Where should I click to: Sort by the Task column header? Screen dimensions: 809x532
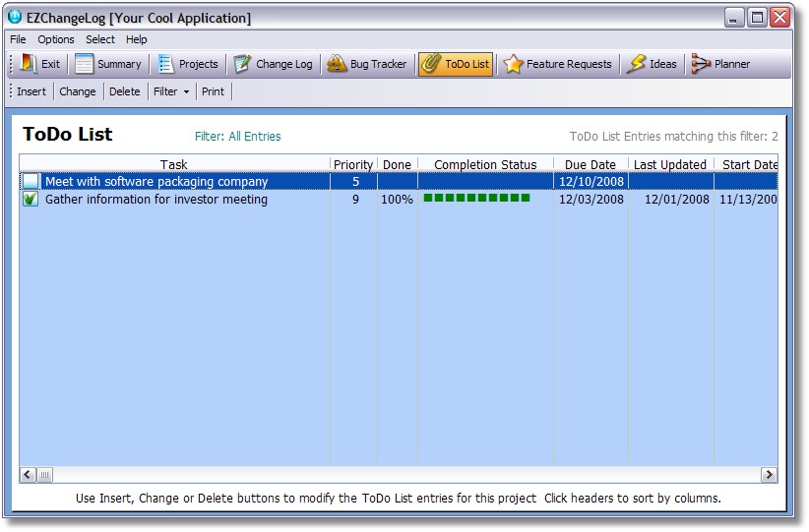click(174, 164)
